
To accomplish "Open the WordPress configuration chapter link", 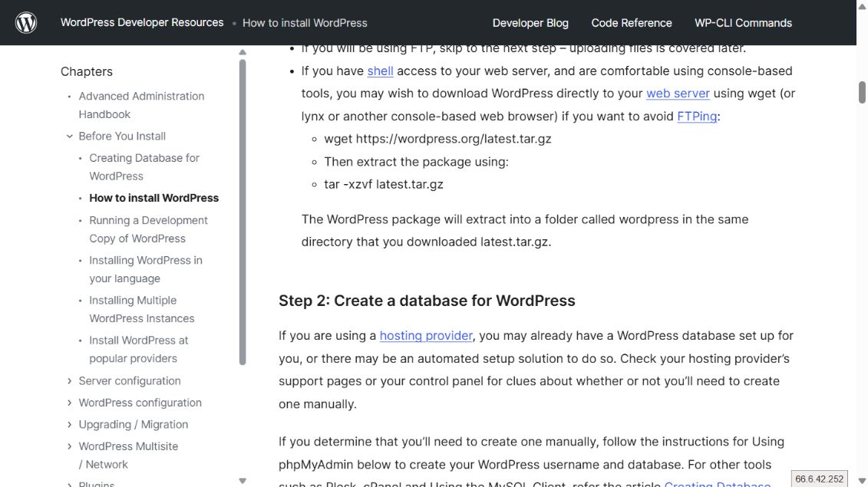I will click(140, 403).
